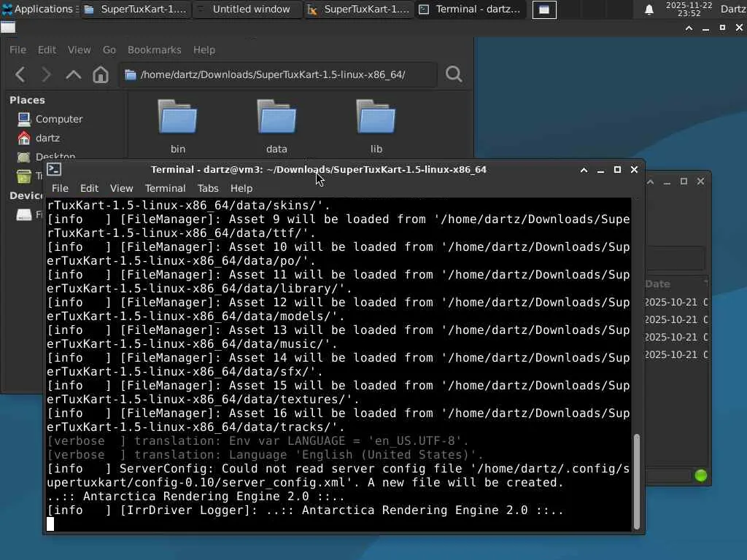This screenshot has height=560, width=747.
Task: Shade the Terminal window with up arrow
Action: [584, 170]
